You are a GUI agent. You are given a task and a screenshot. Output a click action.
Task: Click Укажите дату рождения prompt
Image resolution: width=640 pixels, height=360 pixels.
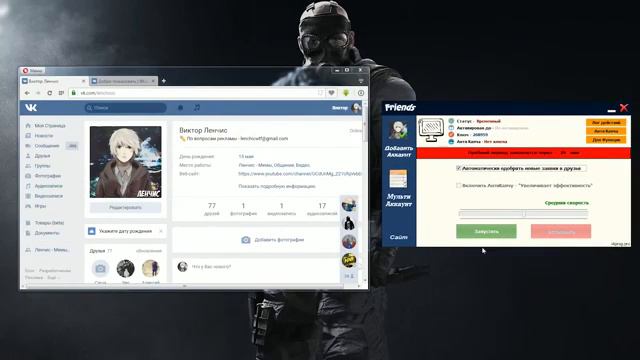[125, 231]
